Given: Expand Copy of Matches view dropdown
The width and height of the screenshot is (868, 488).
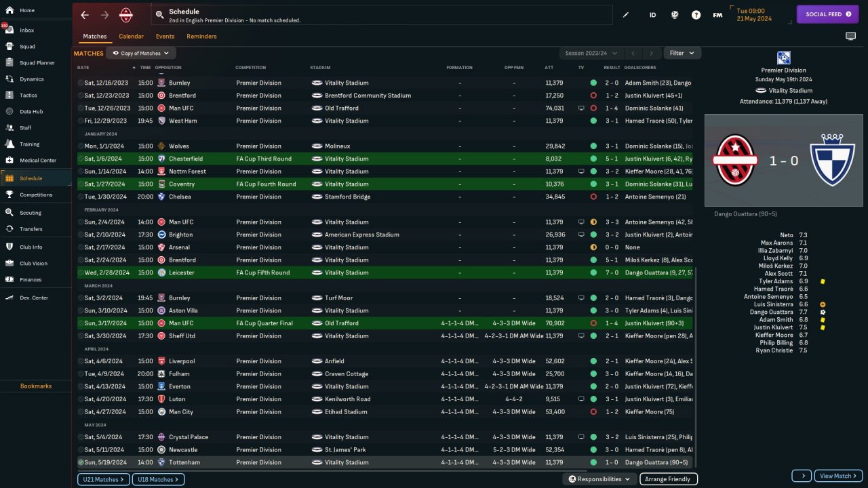Looking at the screenshot, I should coord(141,53).
